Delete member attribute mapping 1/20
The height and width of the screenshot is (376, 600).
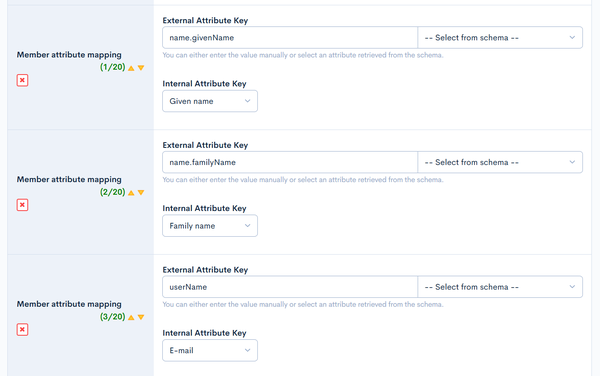pyautogui.click(x=22, y=80)
